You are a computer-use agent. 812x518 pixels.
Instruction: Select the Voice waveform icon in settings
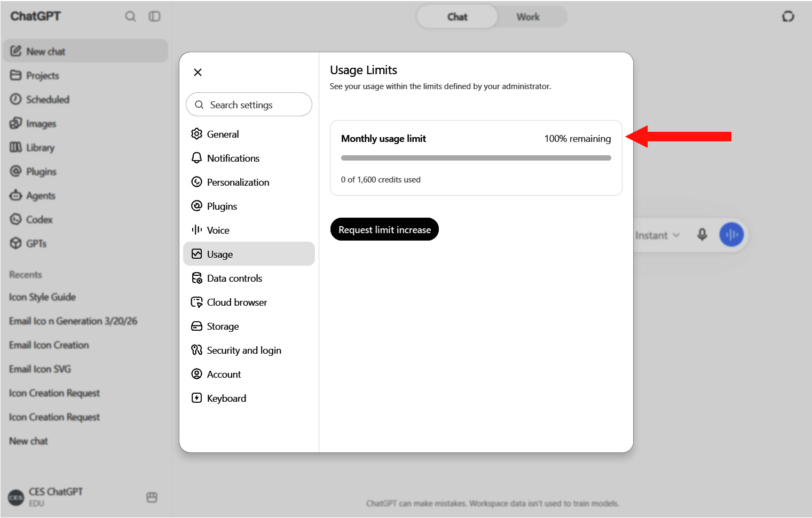pos(196,230)
